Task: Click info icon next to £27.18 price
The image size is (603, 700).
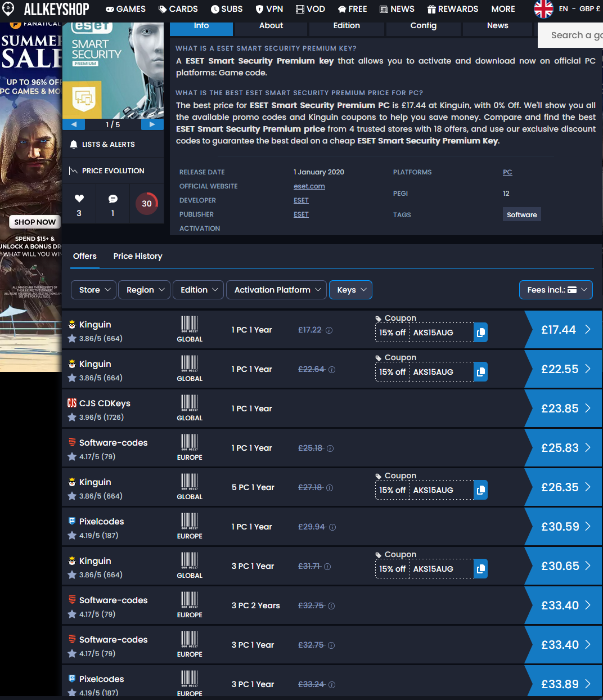Action: (330, 488)
